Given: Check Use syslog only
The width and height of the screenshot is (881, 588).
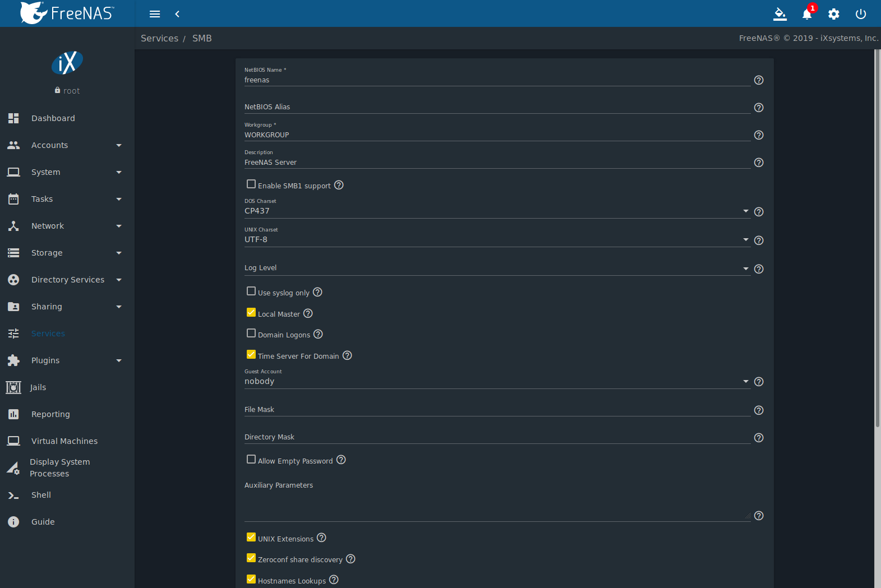Looking at the screenshot, I should coord(251,291).
